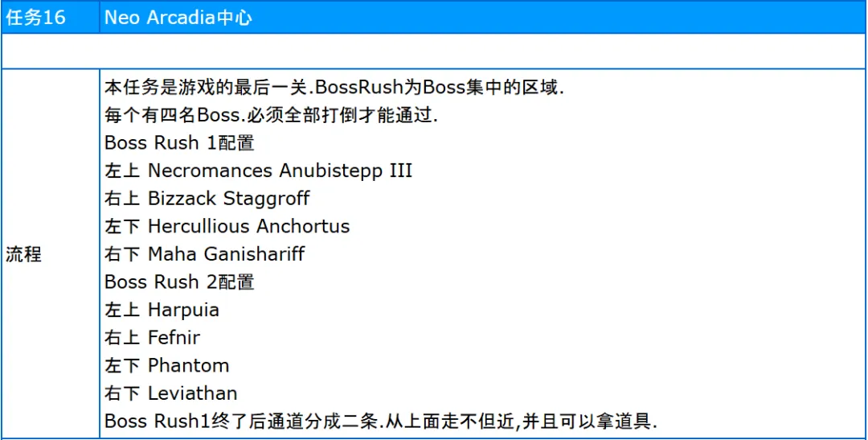868x440 pixels.
Task: Click the Fefnir boss name
Action: (x=174, y=337)
